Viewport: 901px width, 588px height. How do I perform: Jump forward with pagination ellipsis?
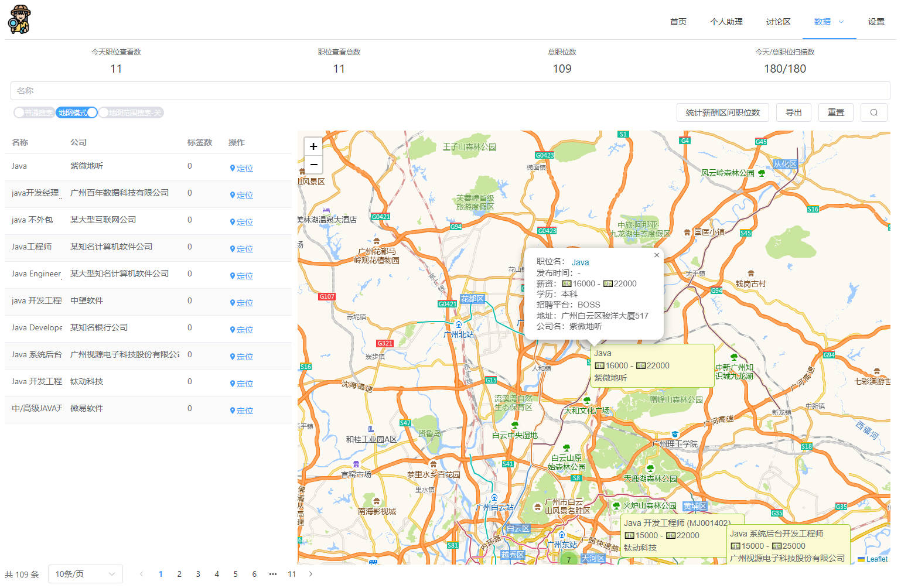(273, 574)
